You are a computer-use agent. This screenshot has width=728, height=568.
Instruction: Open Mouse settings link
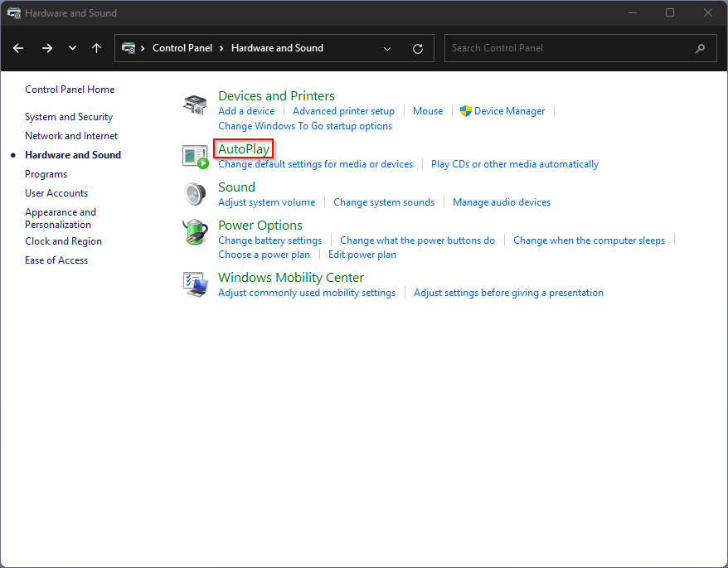(x=428, y=111)
